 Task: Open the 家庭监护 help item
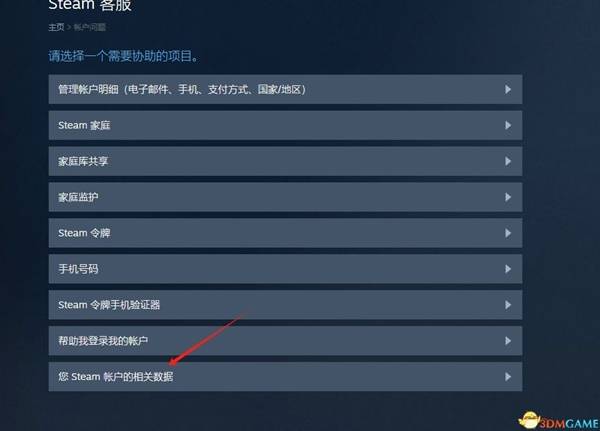285,197
